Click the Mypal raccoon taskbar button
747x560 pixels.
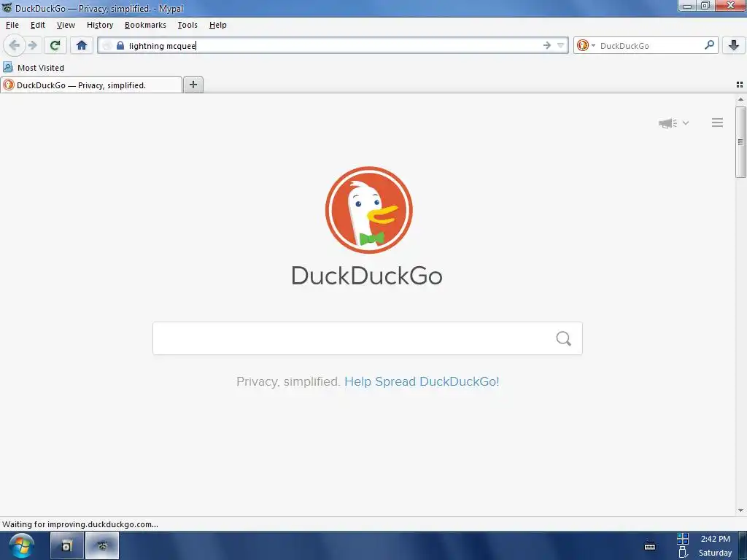[102, 546]
